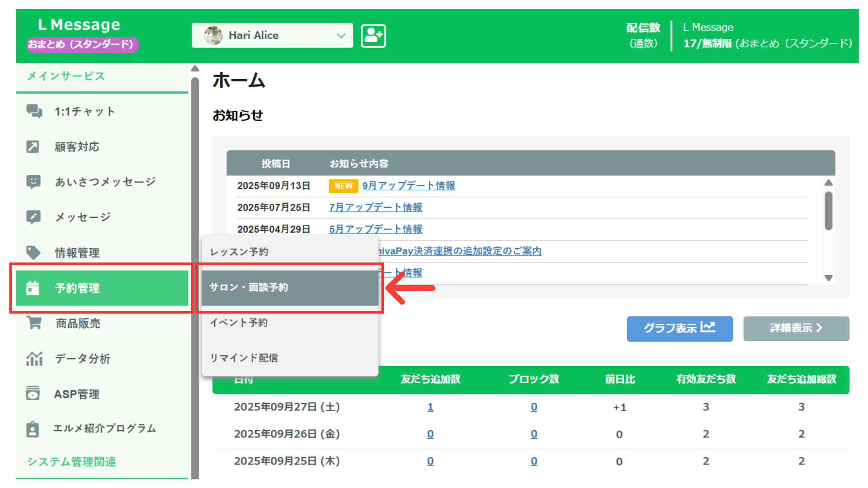
Task: Open the 9月アップデート情報 announcement link
Action: [x=408, y=185]
